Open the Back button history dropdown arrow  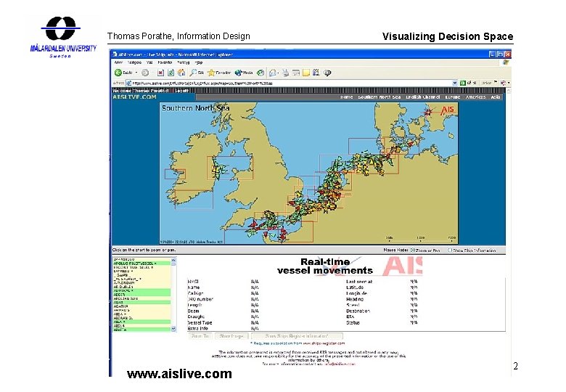tap(136, 73)
